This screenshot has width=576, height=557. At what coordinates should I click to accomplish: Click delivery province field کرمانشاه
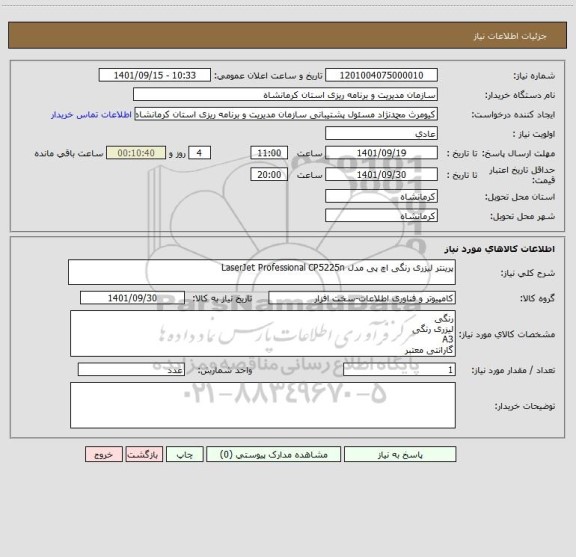[x=381, y=196]
